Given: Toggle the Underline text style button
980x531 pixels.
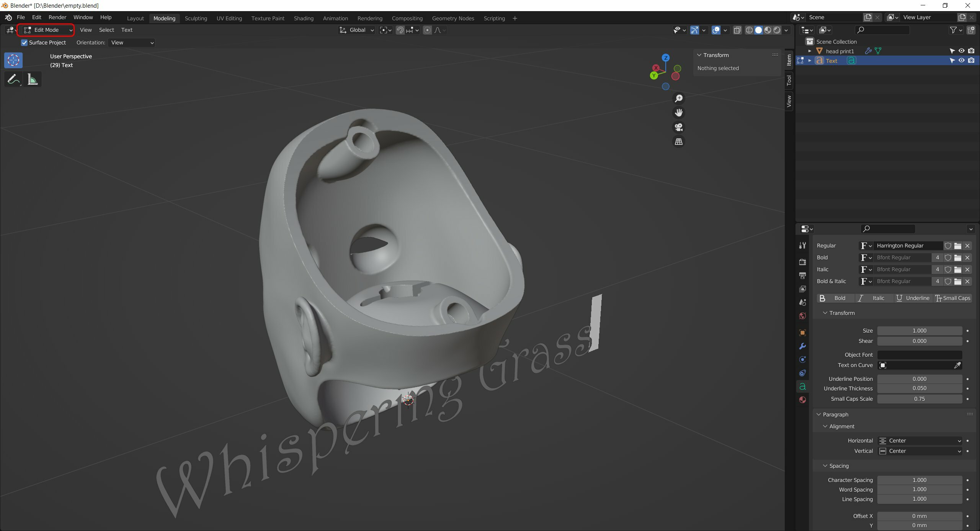Looking at the screenshot, I should [913, 298].
